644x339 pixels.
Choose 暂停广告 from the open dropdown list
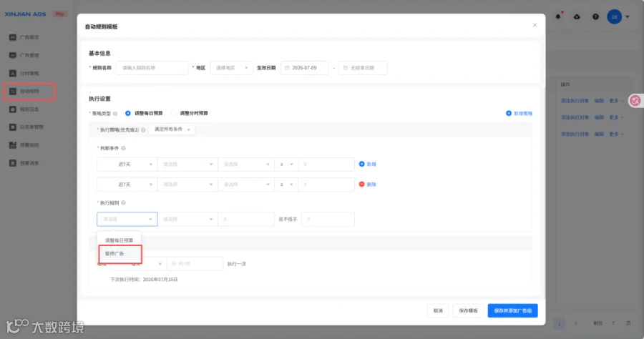[120, 254]
